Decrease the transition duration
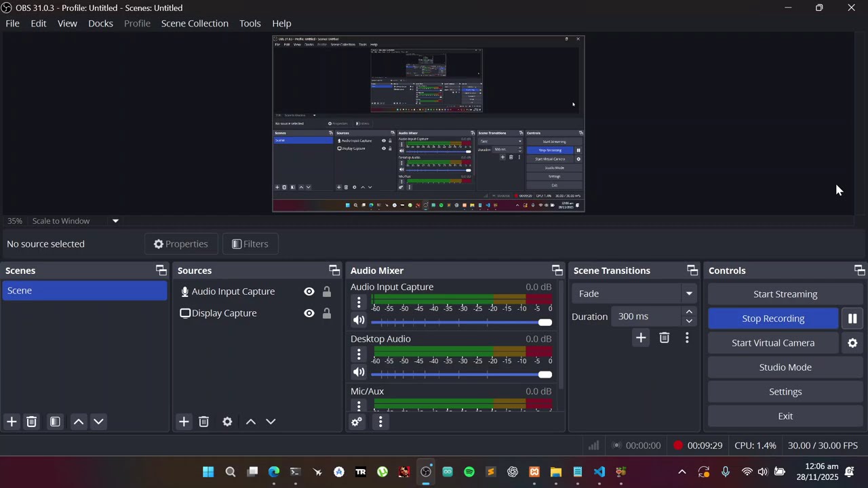Viewport: 868px width, 488px height. (689, 321)
